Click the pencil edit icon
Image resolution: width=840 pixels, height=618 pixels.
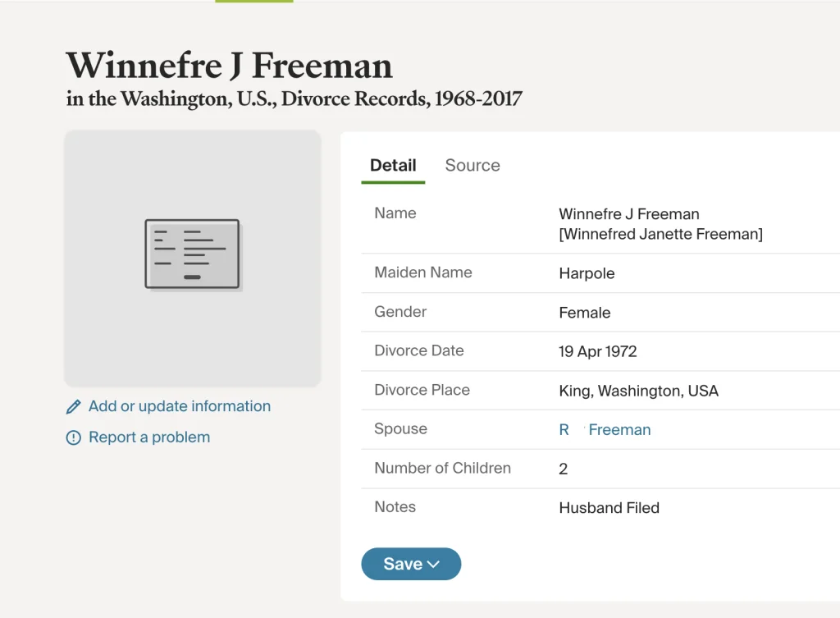74,407
